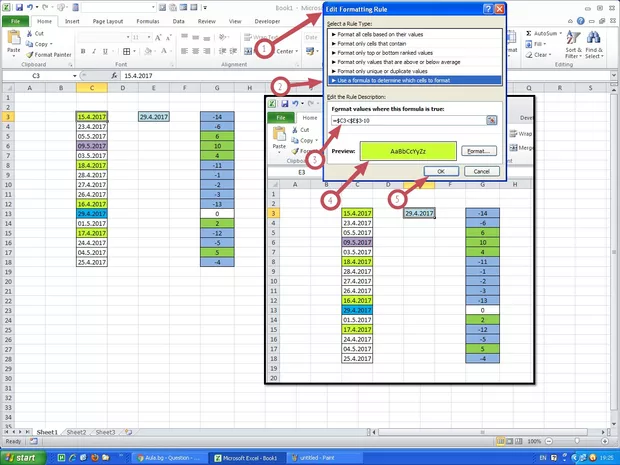Image resolution: width=620 pixels, height=465 pixels.
Task: Select cell E3 showing 29.4.2017 in main sheet
Action: 154,117
